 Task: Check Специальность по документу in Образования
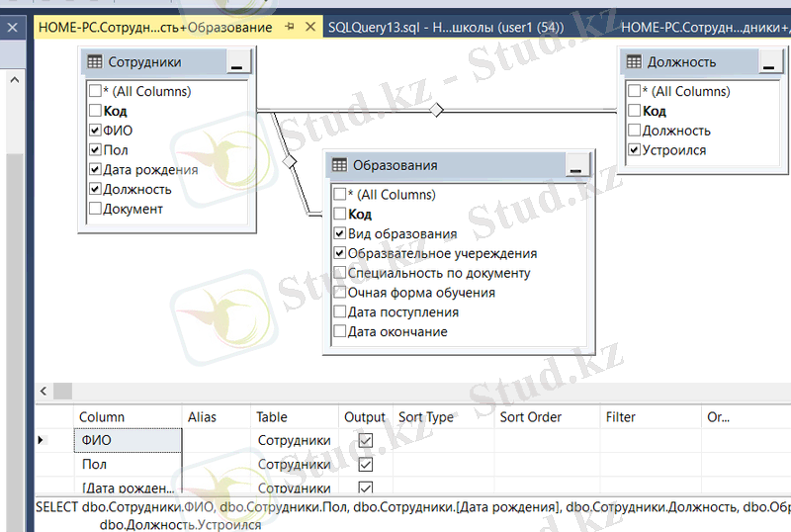pos(340,273)
